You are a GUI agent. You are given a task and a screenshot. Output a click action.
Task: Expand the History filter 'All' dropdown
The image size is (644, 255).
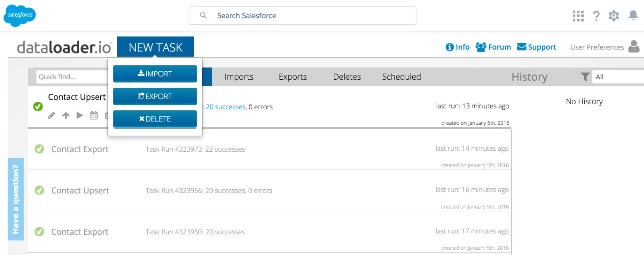618,77
